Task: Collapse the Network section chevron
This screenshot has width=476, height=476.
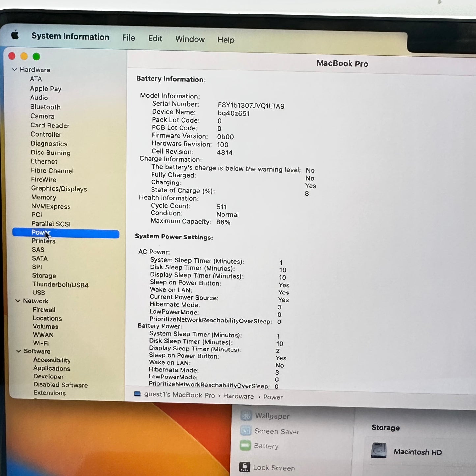Action: [x=18, y=301]
